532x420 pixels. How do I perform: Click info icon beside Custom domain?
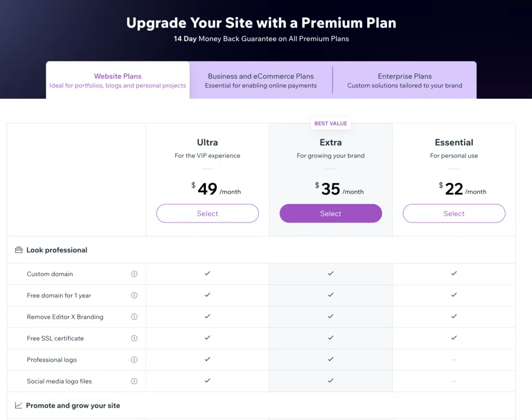(x=134, y=273)
